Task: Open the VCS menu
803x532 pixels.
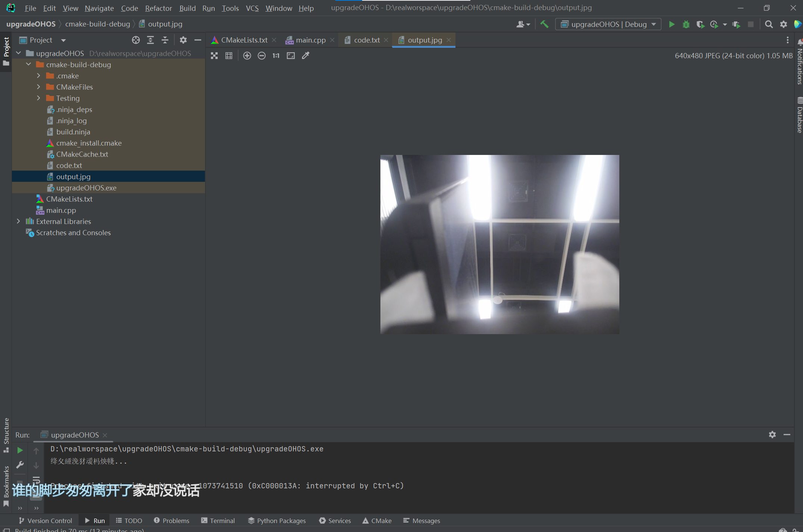Action: point(252,8)
